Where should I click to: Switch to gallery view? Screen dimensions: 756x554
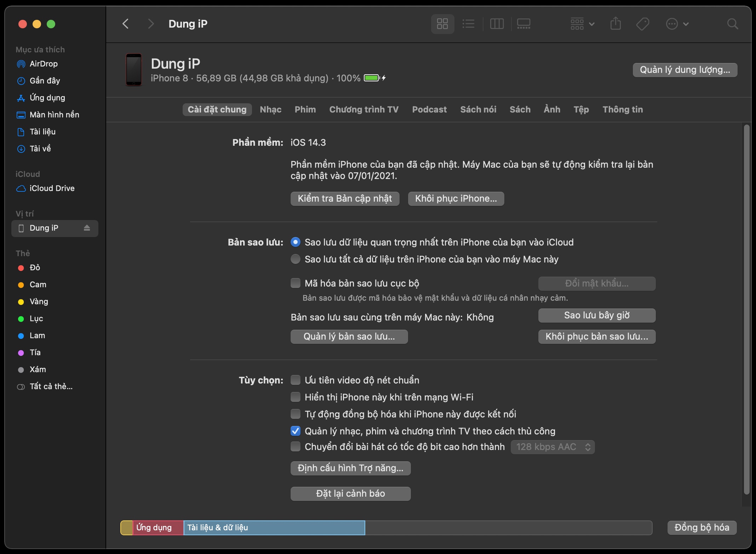(523, 24)
